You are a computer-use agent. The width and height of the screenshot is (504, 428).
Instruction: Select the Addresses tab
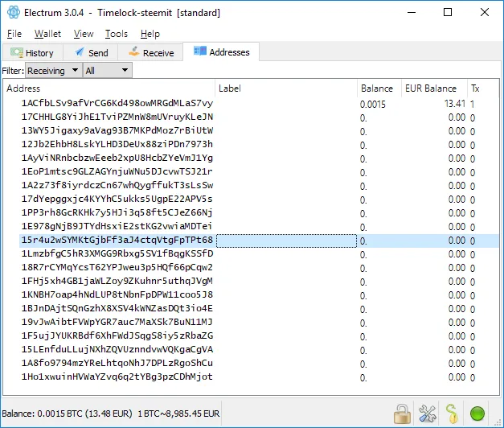click(221, 51)
